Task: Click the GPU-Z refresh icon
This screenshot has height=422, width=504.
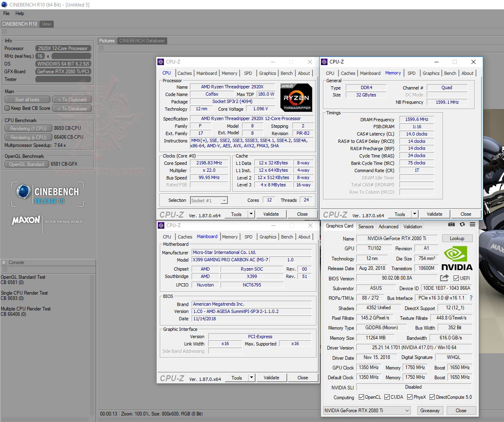Action: pos(462,225)
